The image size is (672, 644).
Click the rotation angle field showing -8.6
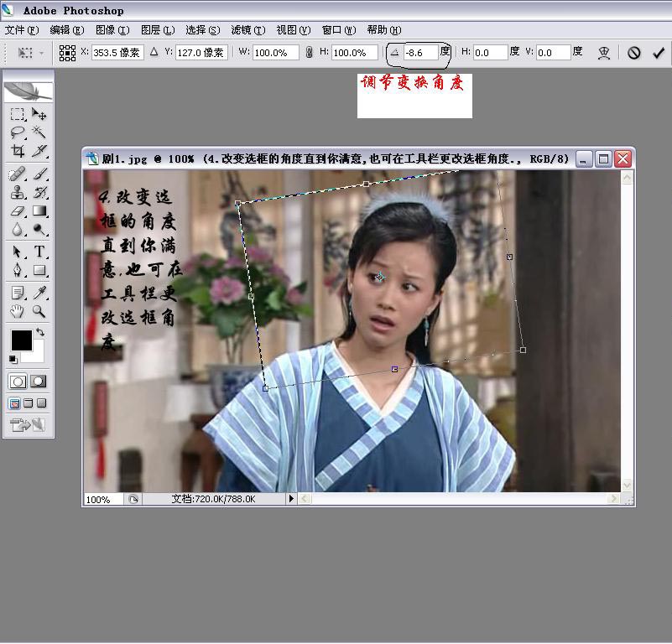[x=421, y=52]
